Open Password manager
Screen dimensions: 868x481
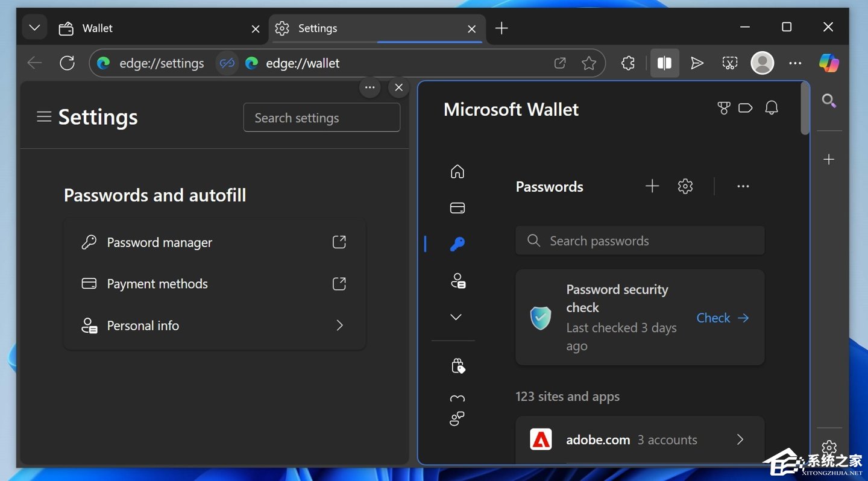[215, 242]
